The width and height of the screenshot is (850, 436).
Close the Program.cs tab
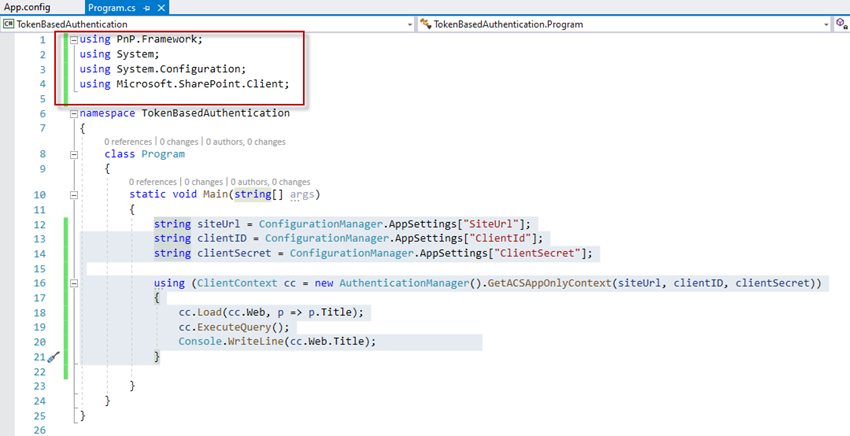(161, 8)
